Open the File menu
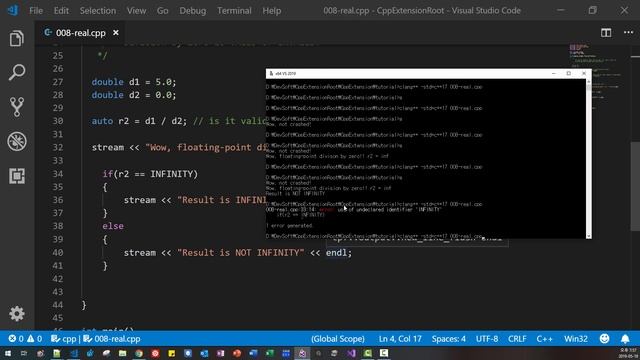Viewport: 640px width, 360px height. [36, 11]
